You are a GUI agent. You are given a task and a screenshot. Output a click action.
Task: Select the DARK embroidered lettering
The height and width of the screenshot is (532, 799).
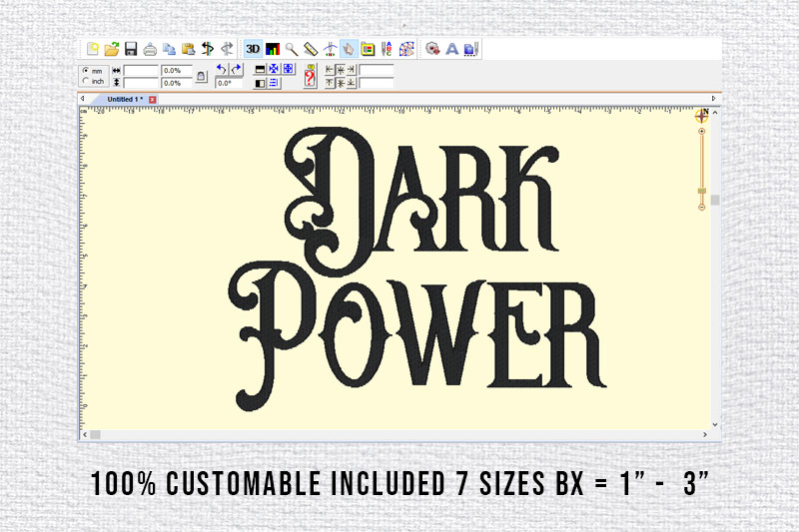coord(421,201)
